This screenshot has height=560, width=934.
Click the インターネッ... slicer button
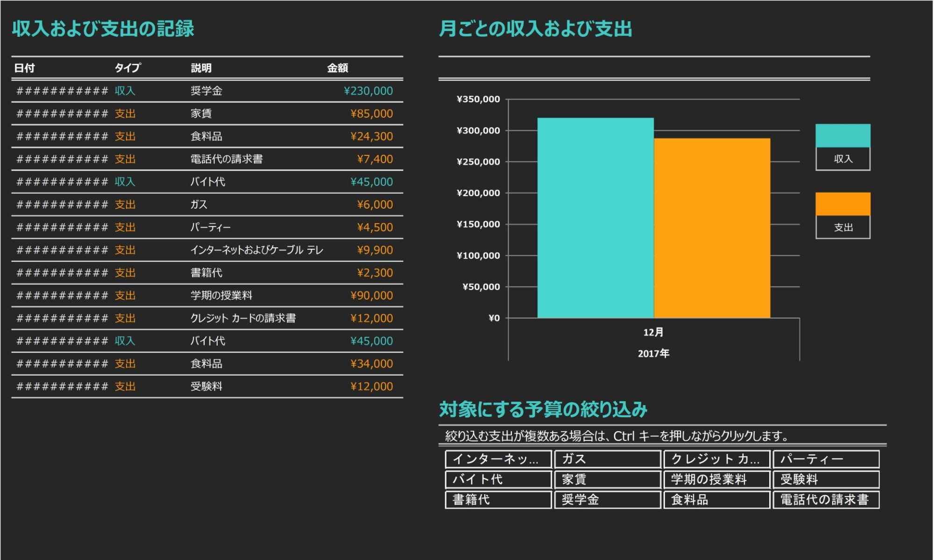coord(498,459)
